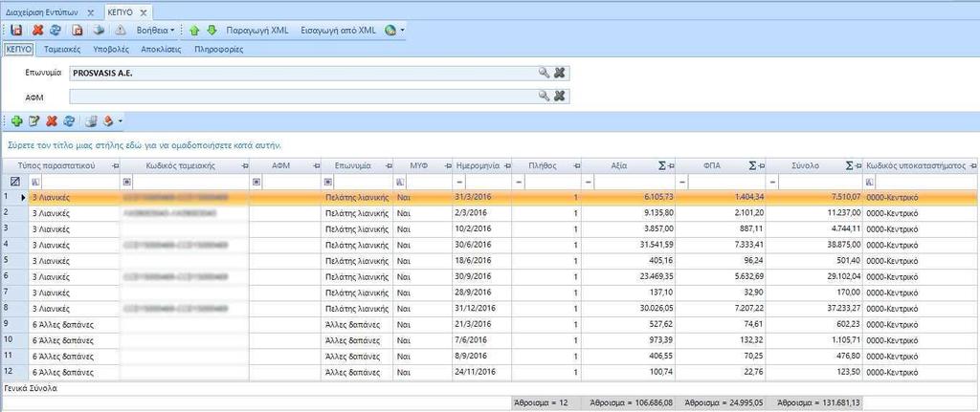Screen dimensions: 980x412
Task: Click the clear-filter icon in filter row
Action: (x=15, y=181)
